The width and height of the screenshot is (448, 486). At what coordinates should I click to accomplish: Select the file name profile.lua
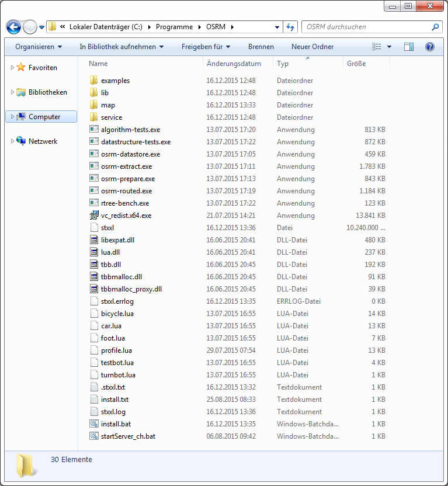tap(116, 350)
